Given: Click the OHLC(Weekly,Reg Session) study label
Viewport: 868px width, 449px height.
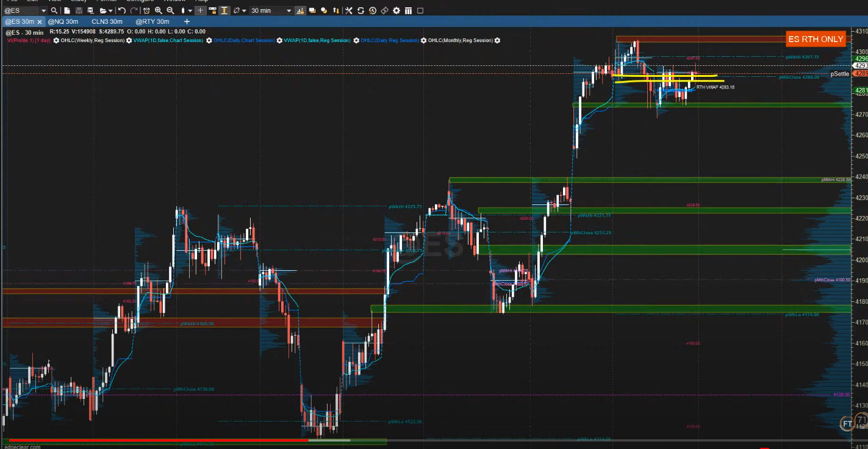Looking at the screenshot, I should 92,40.
